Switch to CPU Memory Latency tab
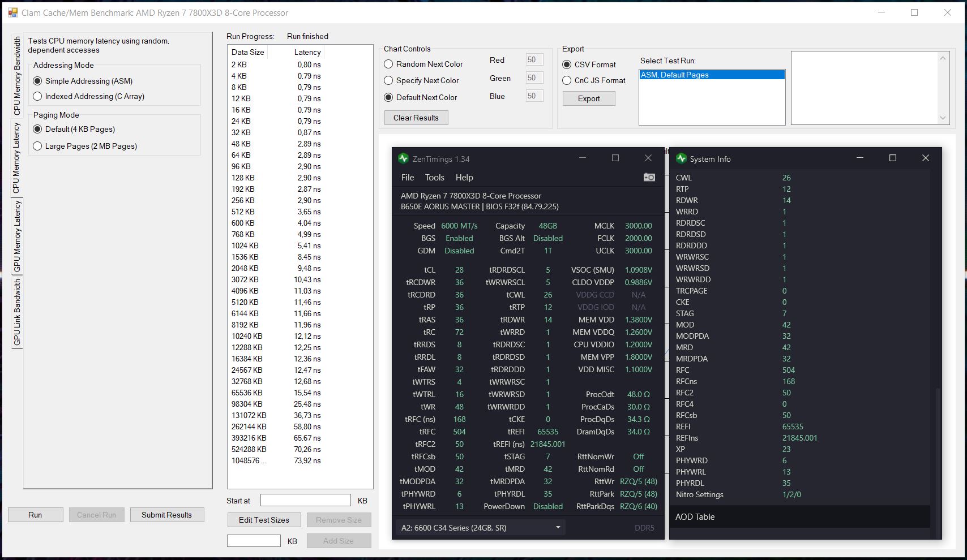The height and width of the screenshot is (560, 967). [16, 158]
